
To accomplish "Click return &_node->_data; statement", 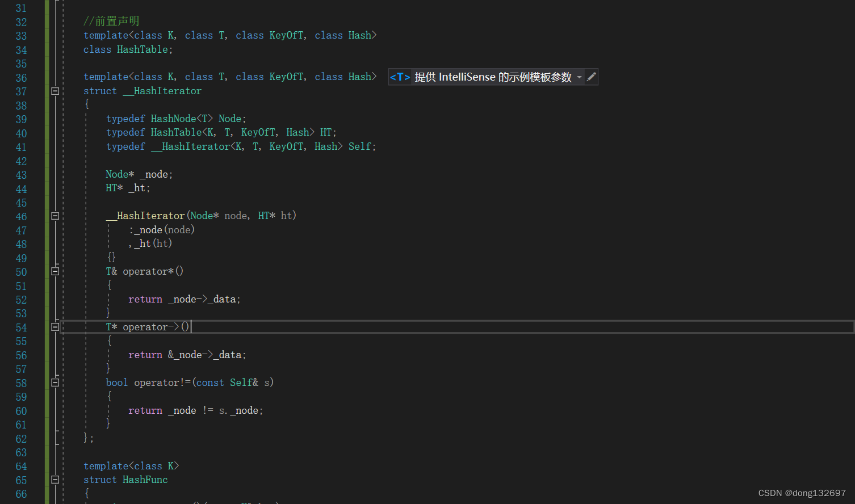I will click(187, 355).
